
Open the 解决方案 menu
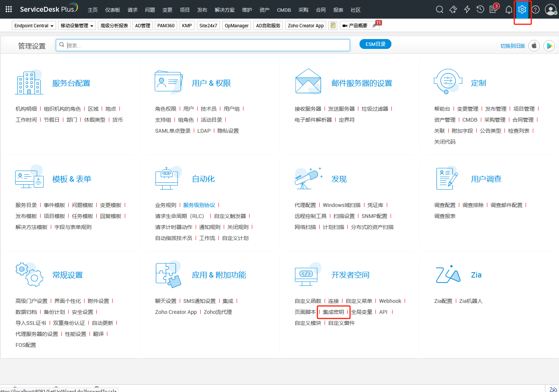pyautogui.click(x=225, y=10)
